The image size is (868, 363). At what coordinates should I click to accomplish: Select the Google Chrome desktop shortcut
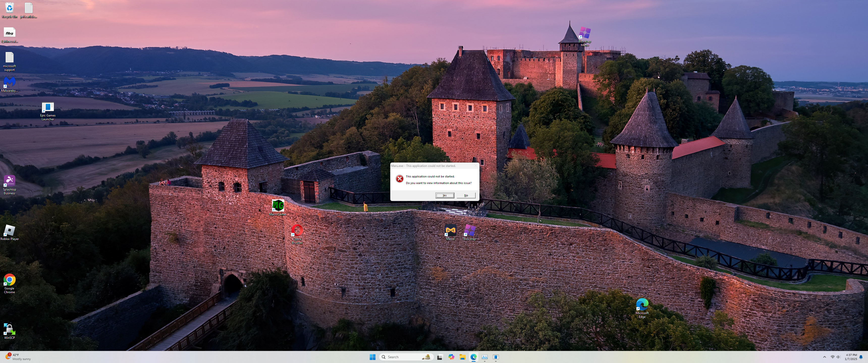point(9,280)
